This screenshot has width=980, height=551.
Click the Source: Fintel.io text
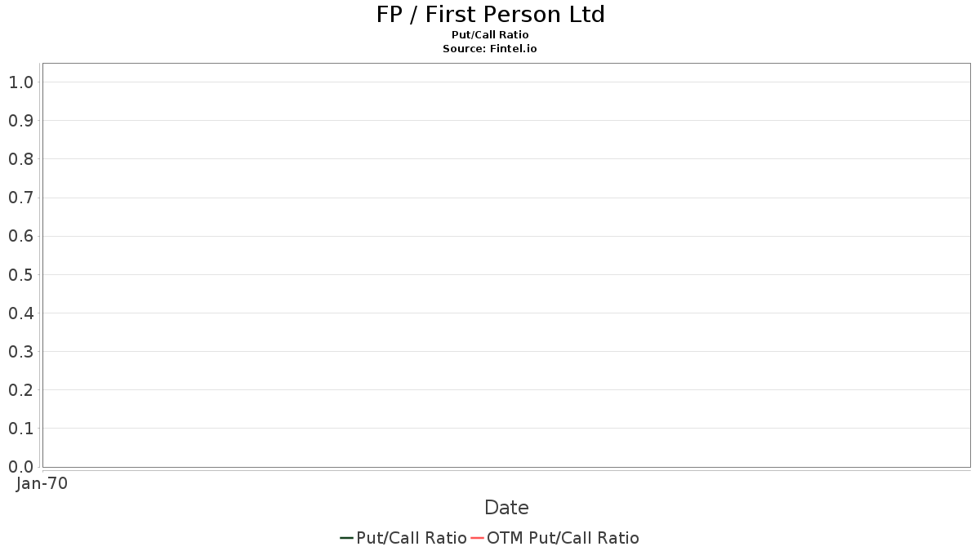click(490, 49)
